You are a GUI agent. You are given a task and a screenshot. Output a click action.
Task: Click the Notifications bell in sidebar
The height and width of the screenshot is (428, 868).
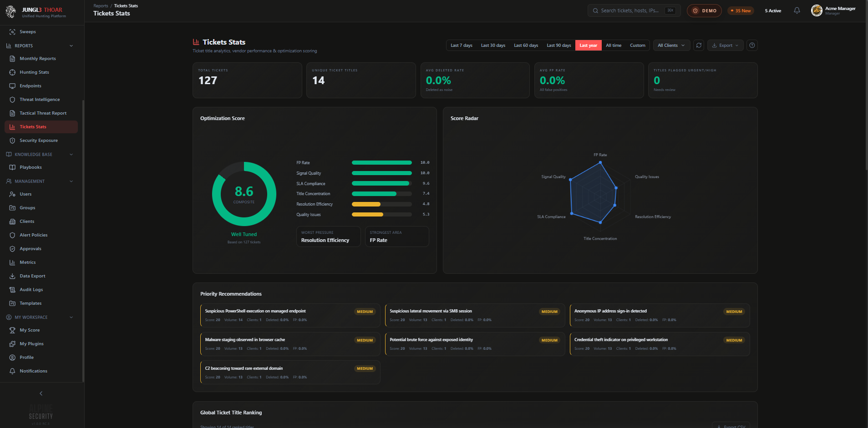12,371
